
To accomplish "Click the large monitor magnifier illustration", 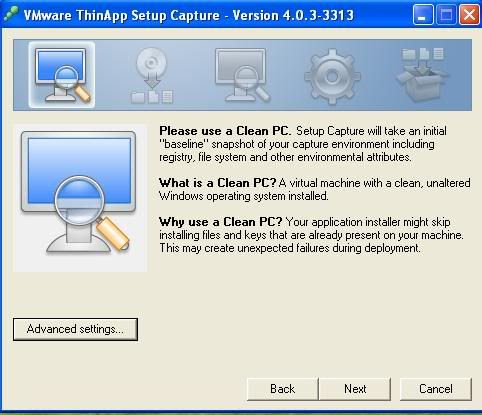I will click(x=80, y=198).
